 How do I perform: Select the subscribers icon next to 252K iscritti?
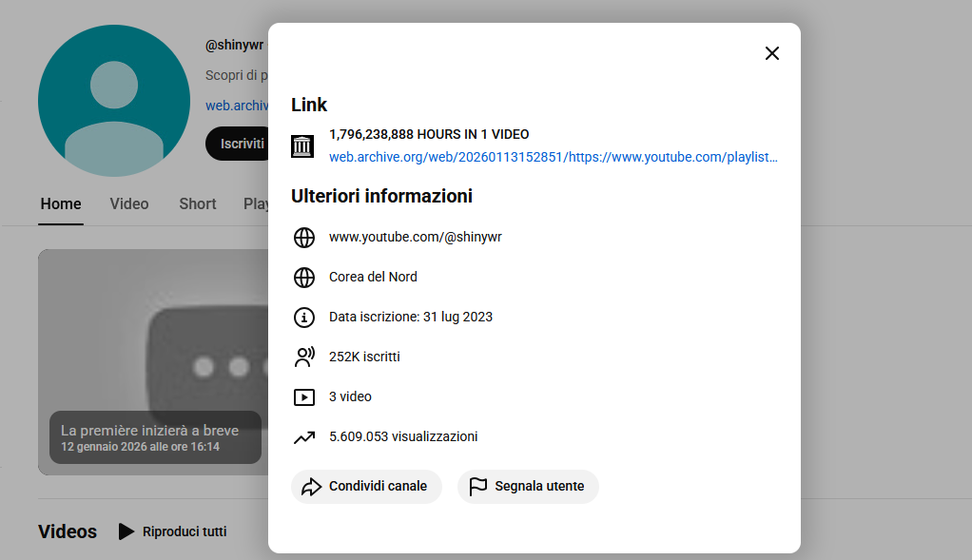coord(303,357)
